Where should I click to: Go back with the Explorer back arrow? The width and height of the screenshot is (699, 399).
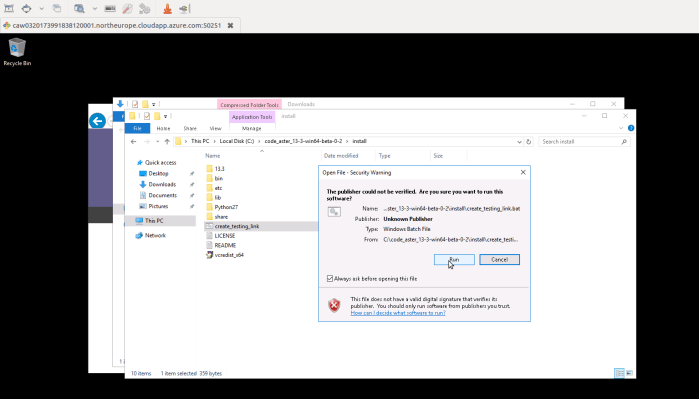(x=133, y=142)
